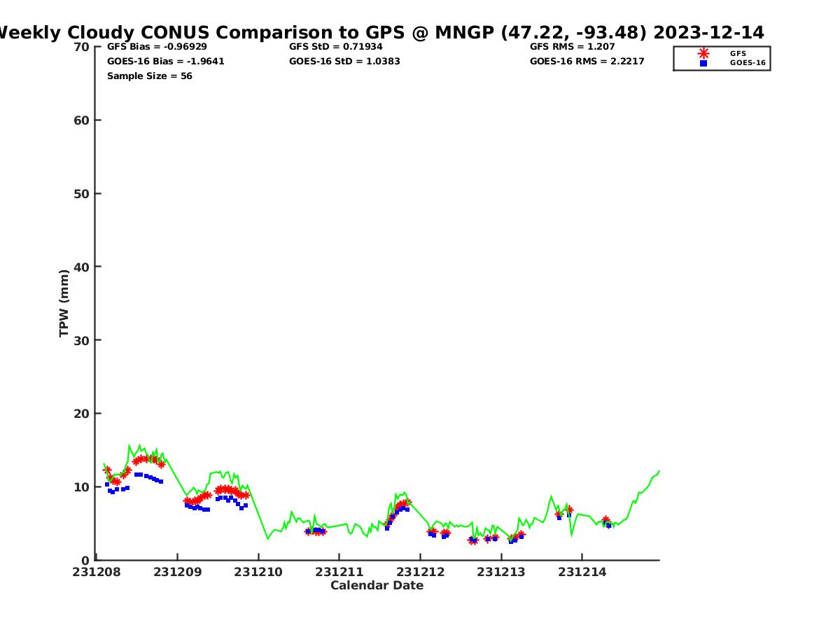Image resolution: width=840 pixels, height=630 pixels.
Task: Click the GFS legend label
Action: 738,53
